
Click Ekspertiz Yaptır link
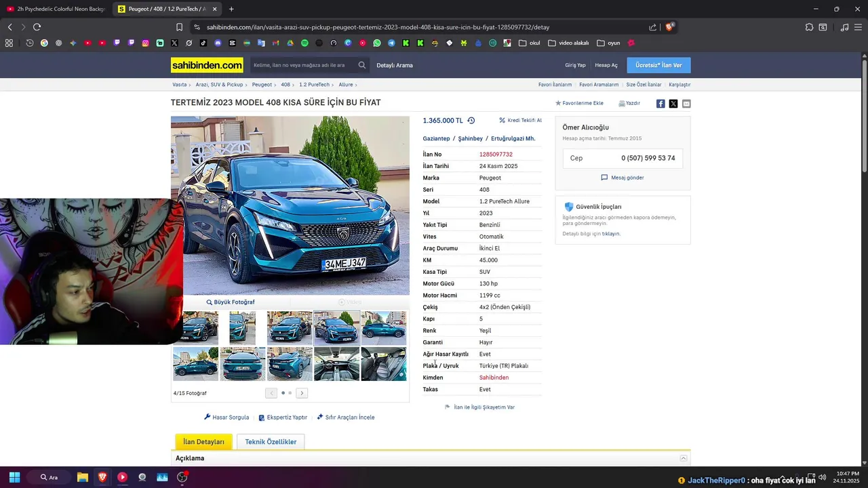[x=283, y=418]
